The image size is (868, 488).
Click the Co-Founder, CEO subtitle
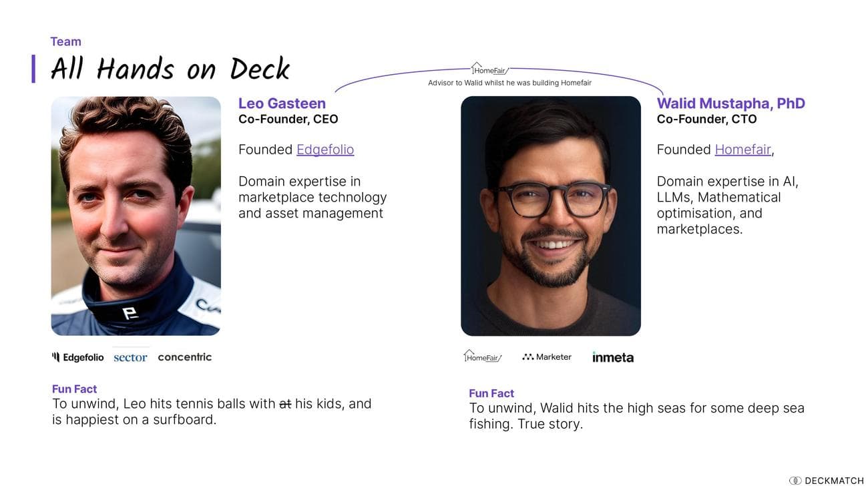pos(288,119)
